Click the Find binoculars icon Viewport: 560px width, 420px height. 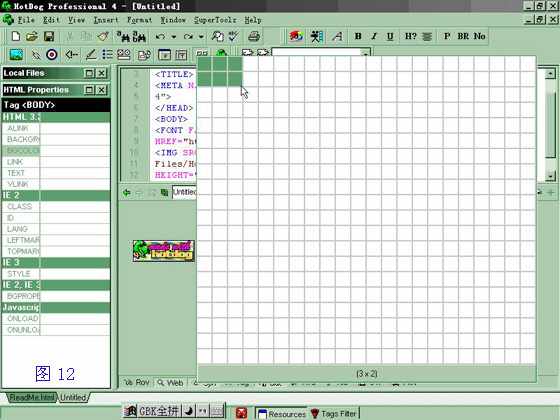[x=123, y=36]
